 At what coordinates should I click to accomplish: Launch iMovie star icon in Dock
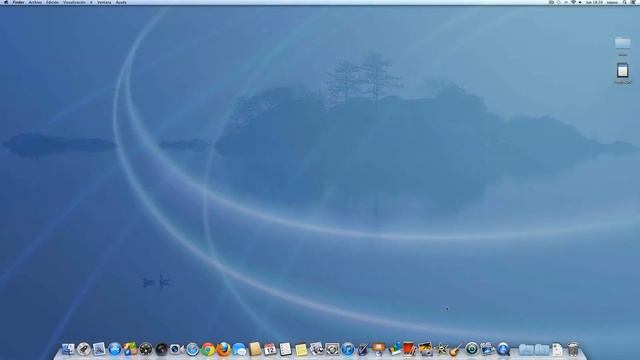pos(441,349)
